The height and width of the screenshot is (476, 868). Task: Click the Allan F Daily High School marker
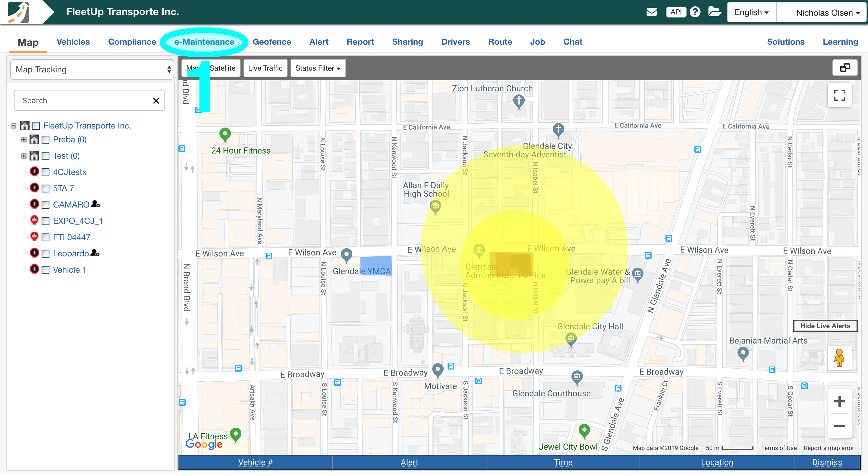(x=435, y=208)
